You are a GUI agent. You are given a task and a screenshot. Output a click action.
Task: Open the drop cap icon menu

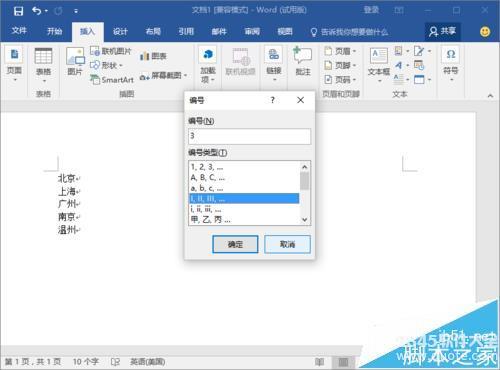[x=401, y=80]
